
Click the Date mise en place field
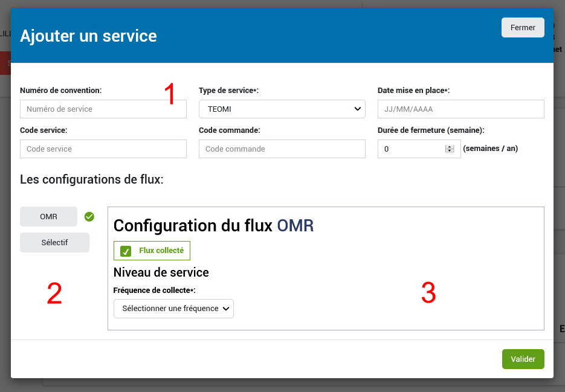click(460, 109)
